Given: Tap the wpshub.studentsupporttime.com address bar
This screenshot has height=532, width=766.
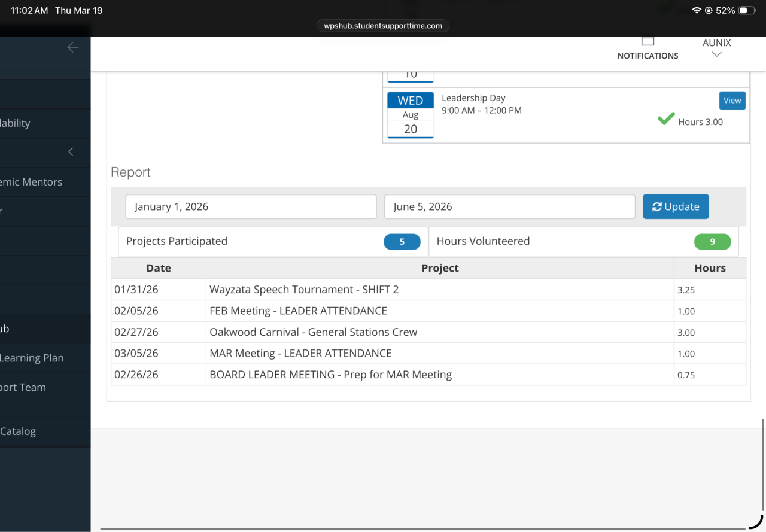Looking at the screenshot, I should pyautogui.click(x=383, y=26).
